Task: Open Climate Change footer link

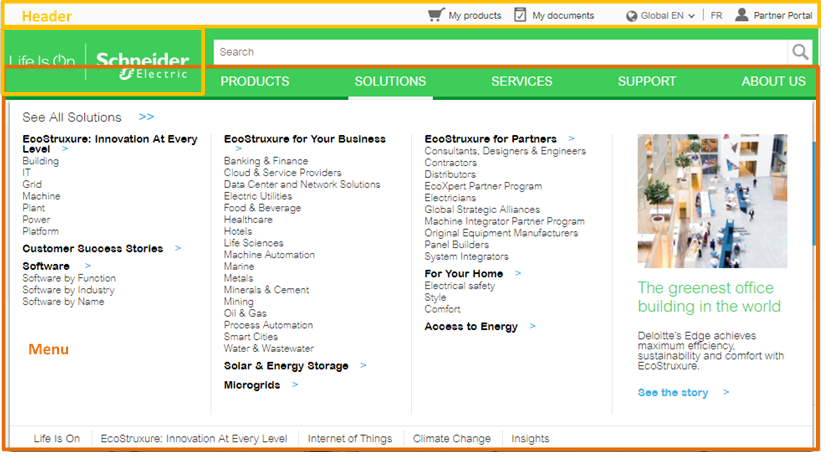Action: [452, 439]
